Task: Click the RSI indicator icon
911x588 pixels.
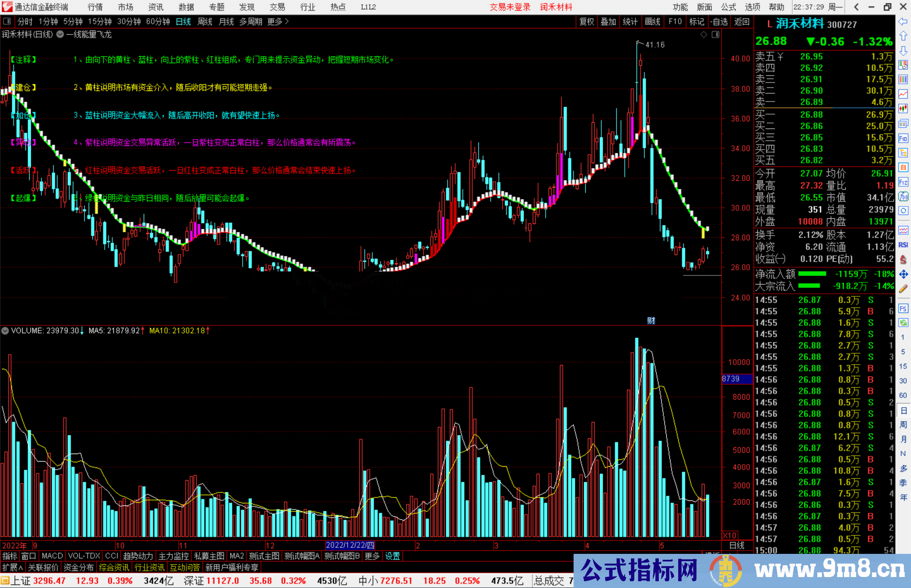Action: click(x=903, y=245)
